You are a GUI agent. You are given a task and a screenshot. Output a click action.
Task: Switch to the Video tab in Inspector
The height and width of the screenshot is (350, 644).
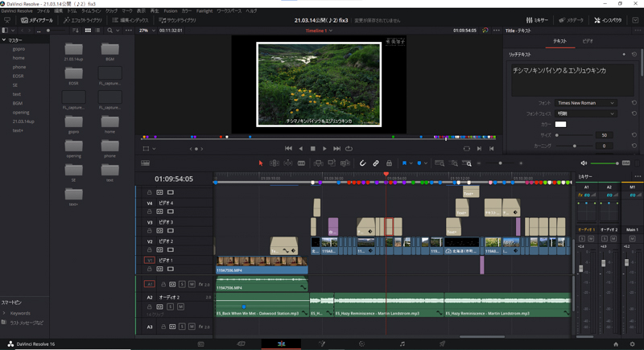pos(588,41)
